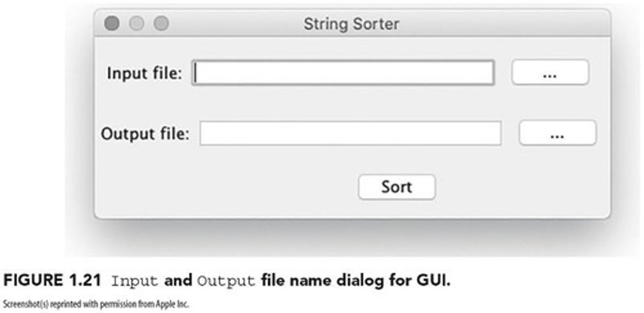Focus the Input file text field
Screen dimensions: 644x313
[343, 73]
